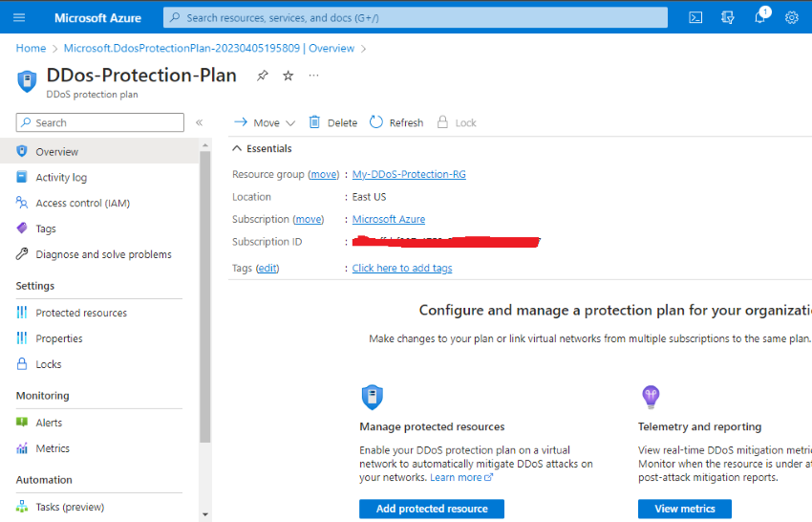Image resolution: width=812 pixels, height=522 pixels.
Task: Click the subscription (move) link
Action: [x=309, y=219]
